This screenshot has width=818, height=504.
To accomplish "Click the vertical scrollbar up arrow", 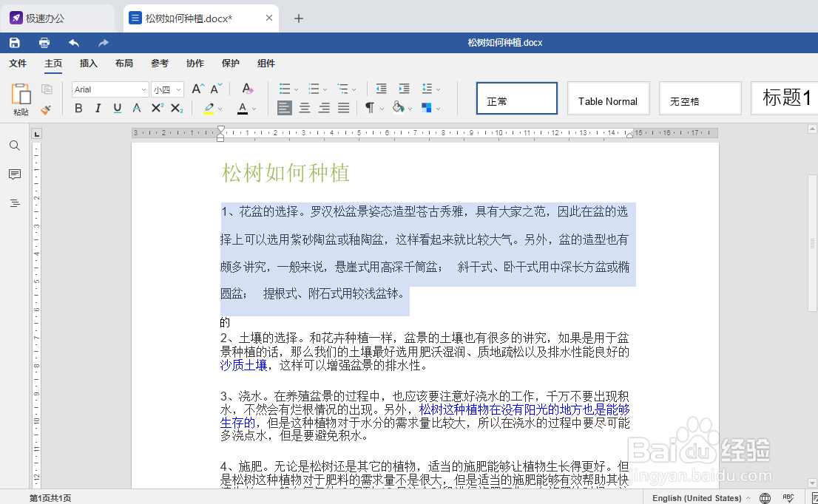I will click(812, 128).
